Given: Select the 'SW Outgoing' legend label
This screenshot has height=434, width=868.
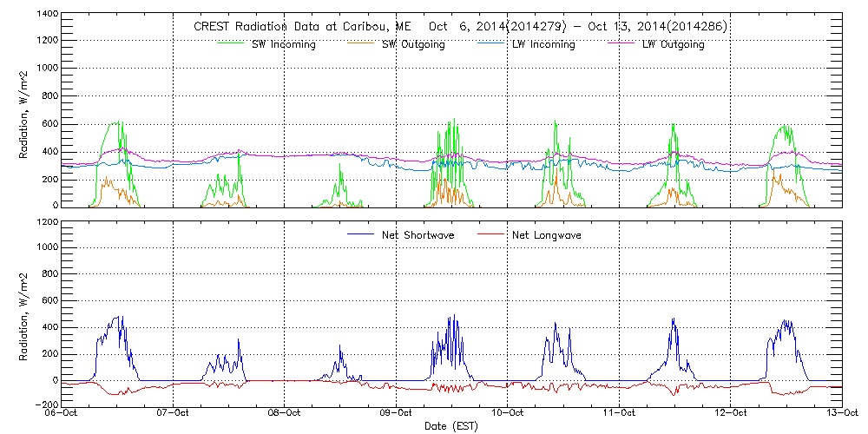Looking at the screenshot, I should (413, 44).
